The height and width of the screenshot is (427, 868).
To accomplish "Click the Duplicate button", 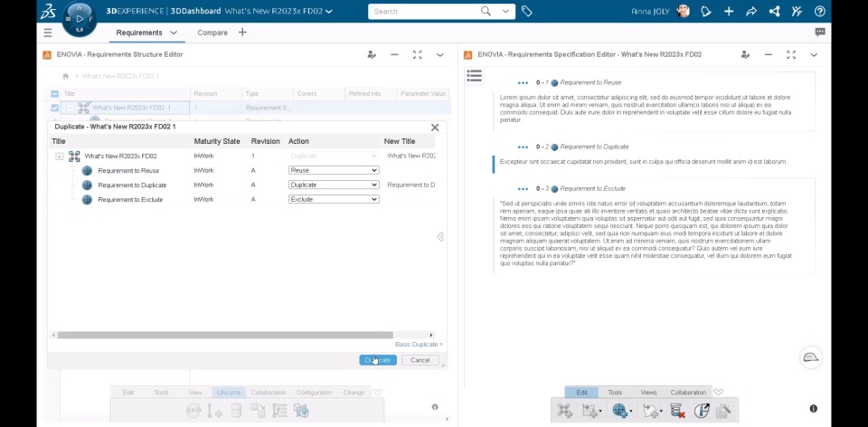I will point(378,360).
